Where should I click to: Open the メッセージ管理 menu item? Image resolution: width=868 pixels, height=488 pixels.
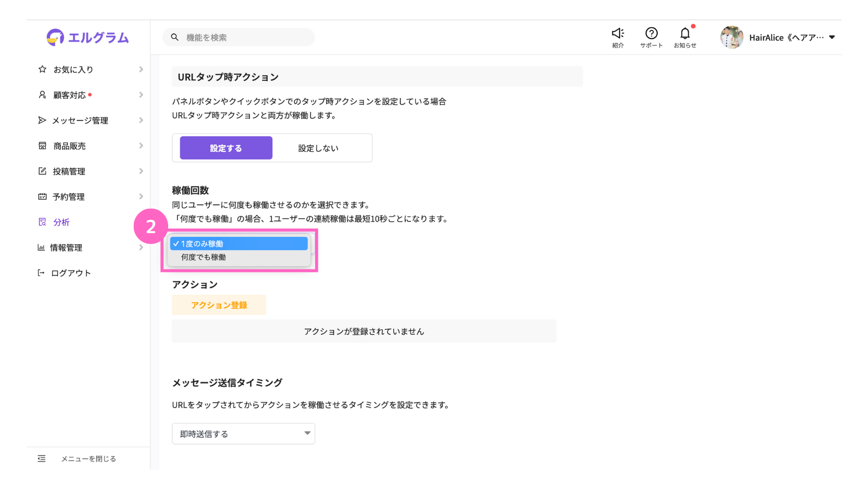point(80,121)
